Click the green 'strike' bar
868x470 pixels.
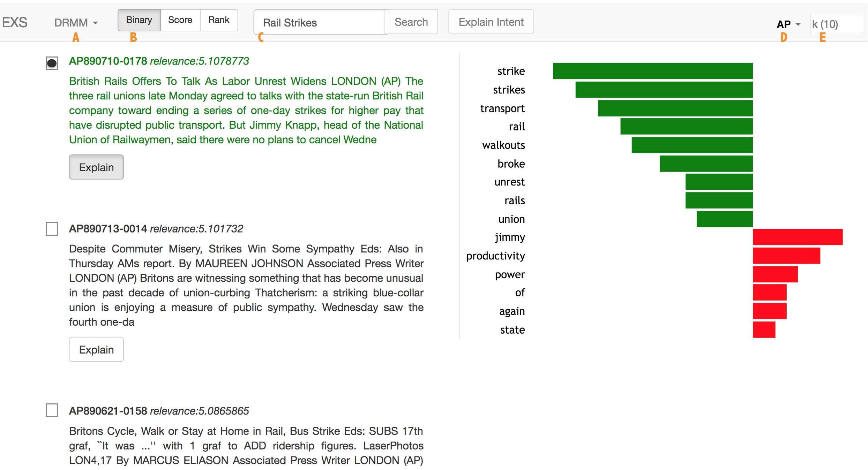click(652, 71)
